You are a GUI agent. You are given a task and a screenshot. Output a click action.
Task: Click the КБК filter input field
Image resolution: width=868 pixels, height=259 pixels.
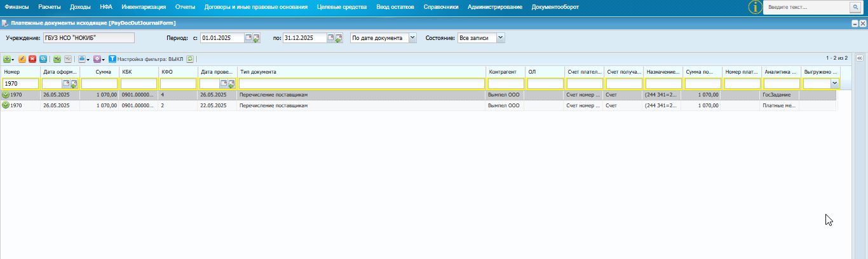tap(139, 83)
